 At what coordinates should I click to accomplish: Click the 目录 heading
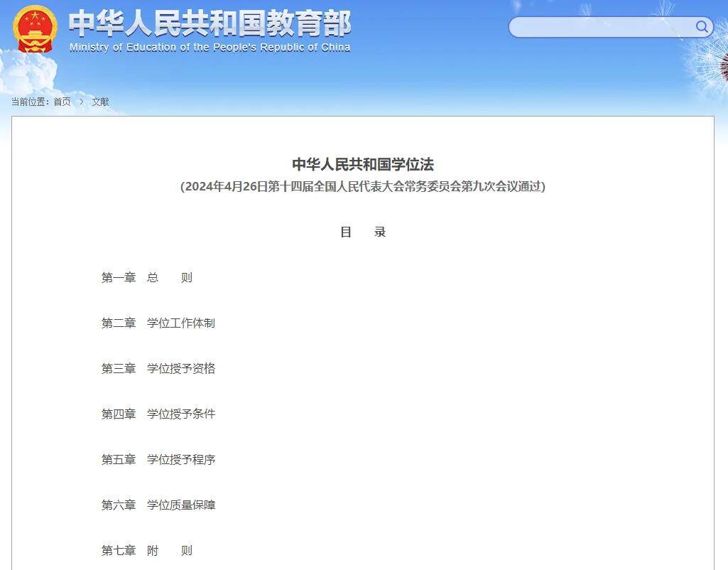[363, 232]
